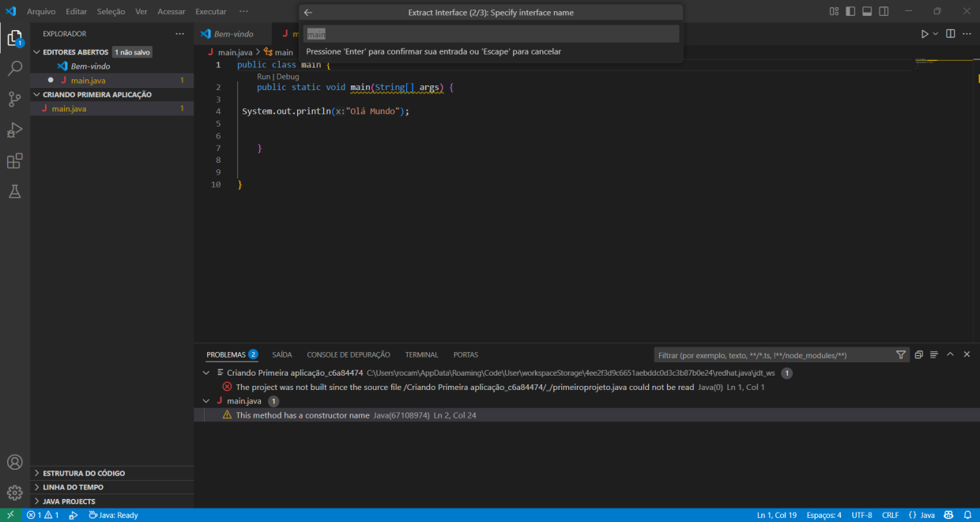The height and width of the screenshot is (522, 980).
Task: Open the run button dropdown arrow
Action: pos(936,34)
